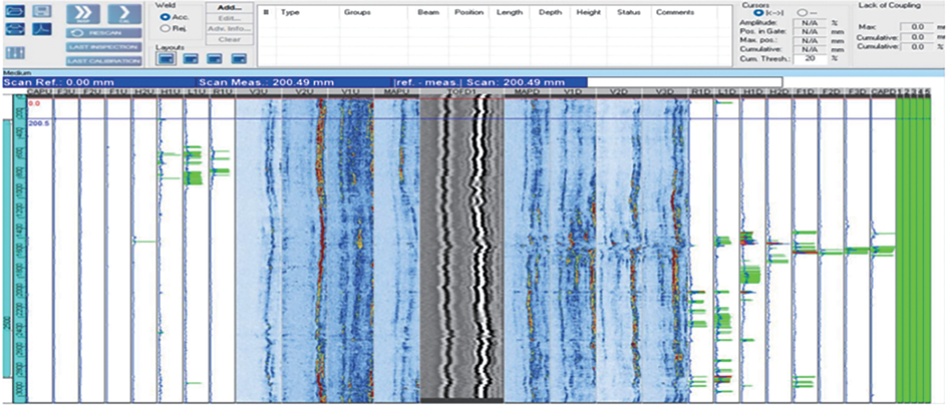Click the Max. pos. N/A field
Screen dimensions: 948x407
[810, 41]
